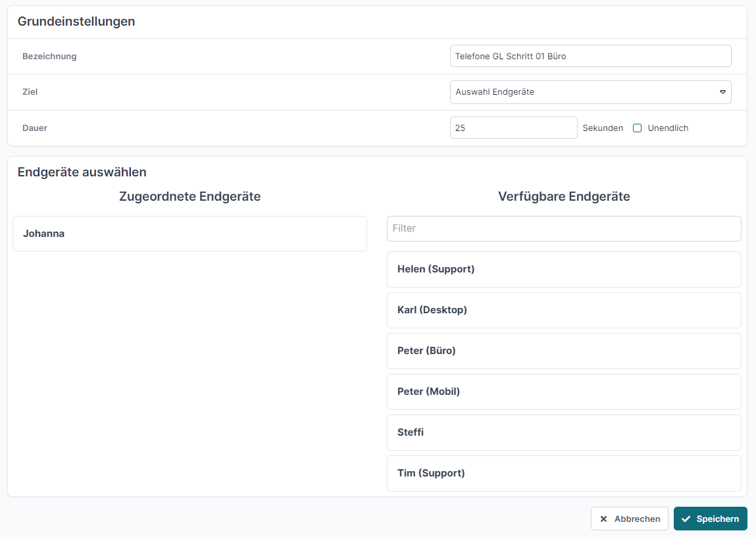This screenshot has height=537, width=756.
Task: Select the Peter (Mobil) device
Action: pos(564,392)
